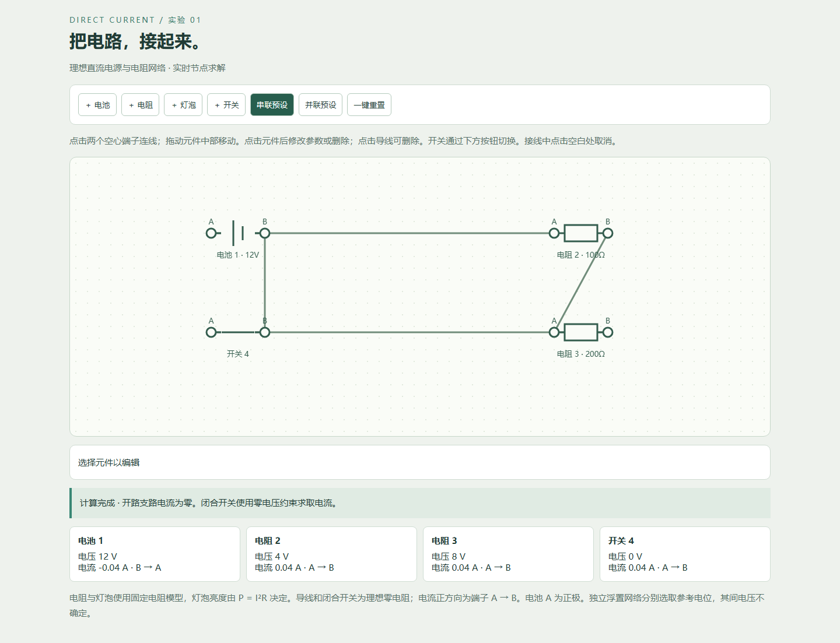Screen dimensions: 840x643
Task: Click the 电压 0 V value
Action: pyautogui.click(x=625, y=557)
